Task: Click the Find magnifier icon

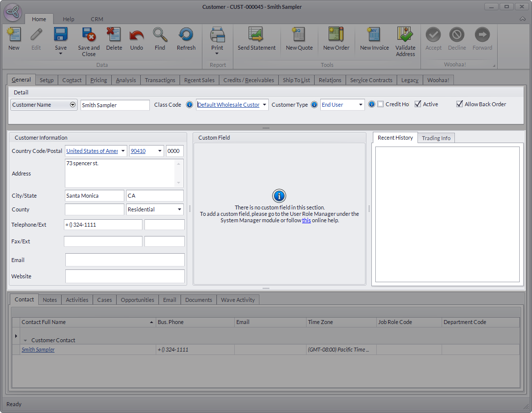Action: (160, 35)
